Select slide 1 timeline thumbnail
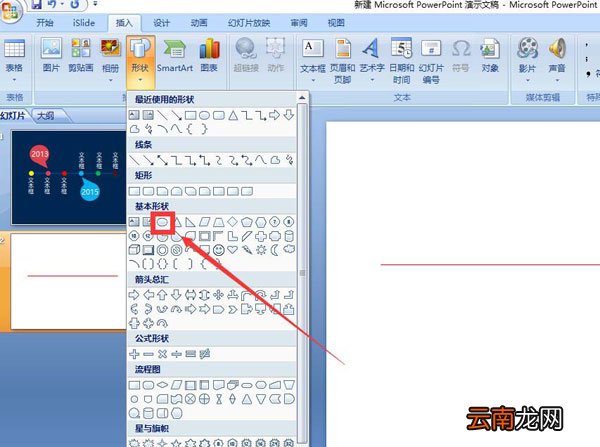The height and width of the screenshot is (447, 600). tap(69, 177)
